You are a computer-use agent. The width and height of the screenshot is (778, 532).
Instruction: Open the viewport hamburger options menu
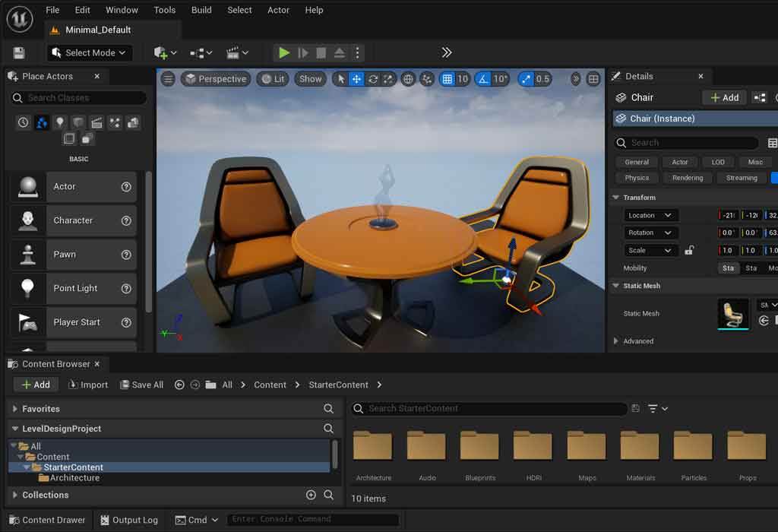(x=169, y=79)
